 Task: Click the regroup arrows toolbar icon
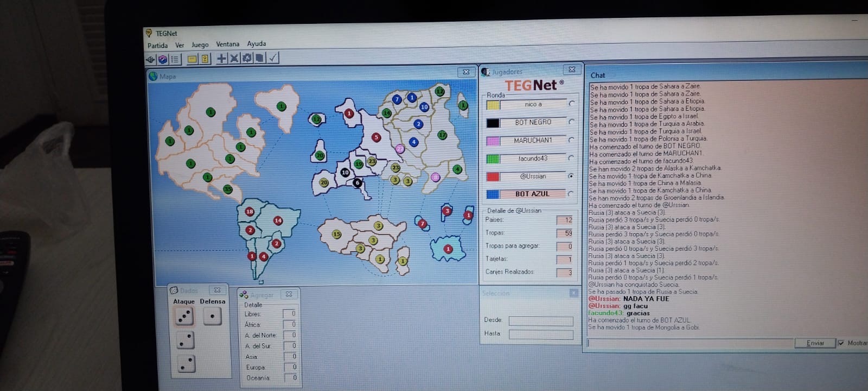(247, 58)
